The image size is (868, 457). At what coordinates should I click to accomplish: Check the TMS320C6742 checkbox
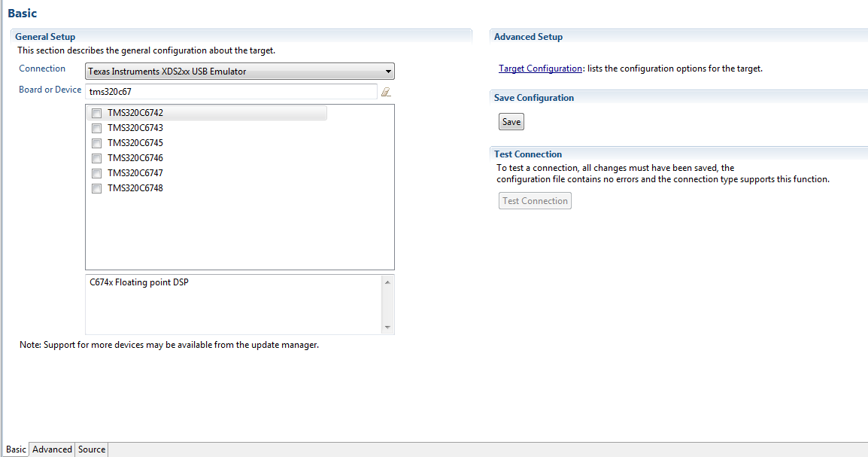click(97, 113)
